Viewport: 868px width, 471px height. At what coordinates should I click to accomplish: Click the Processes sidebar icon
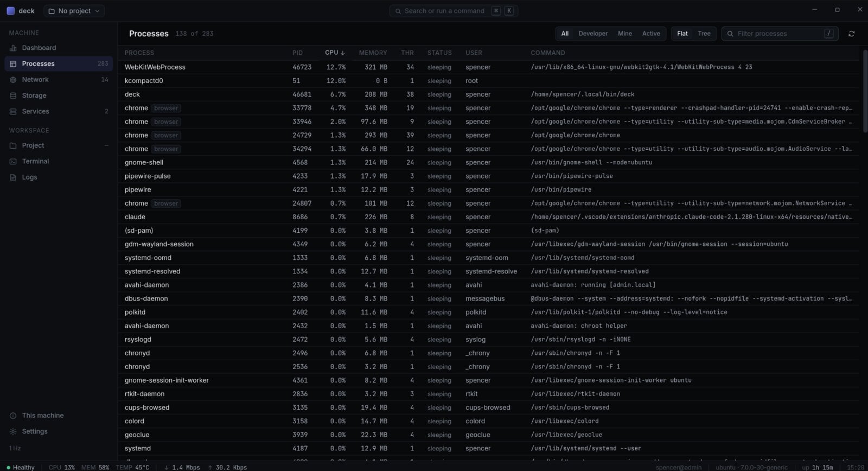tap(13, 63)
